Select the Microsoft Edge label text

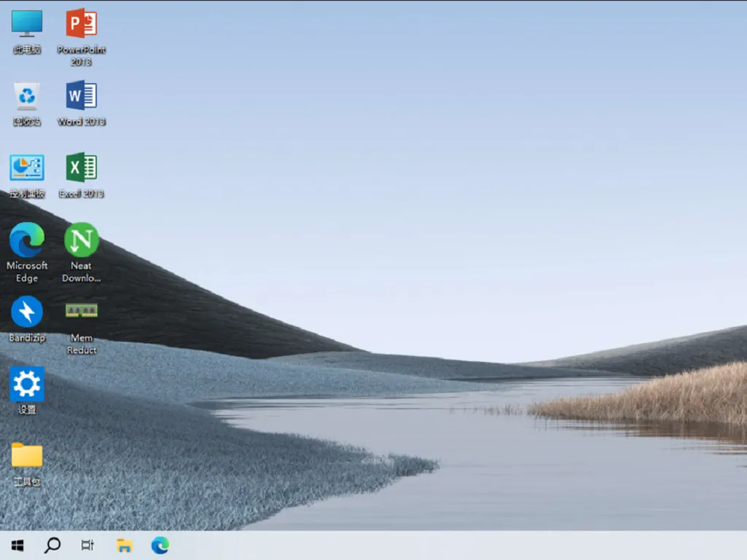[27, 271]
